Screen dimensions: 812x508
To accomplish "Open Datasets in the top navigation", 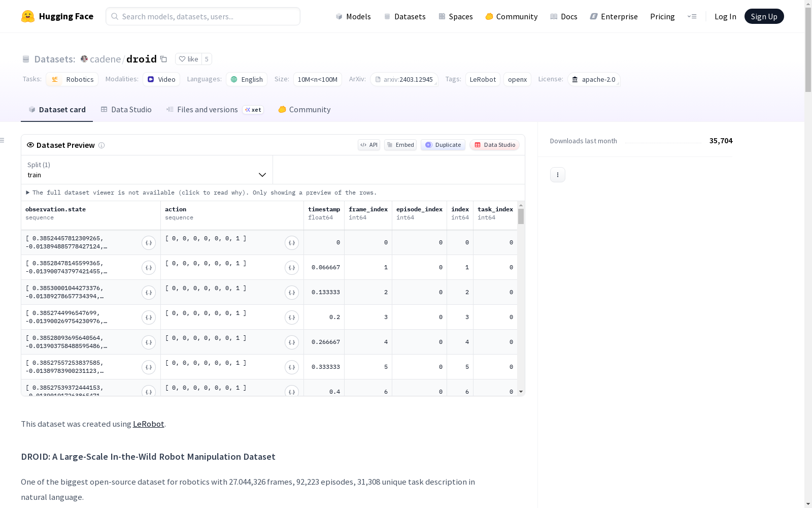I will [404, 16].
